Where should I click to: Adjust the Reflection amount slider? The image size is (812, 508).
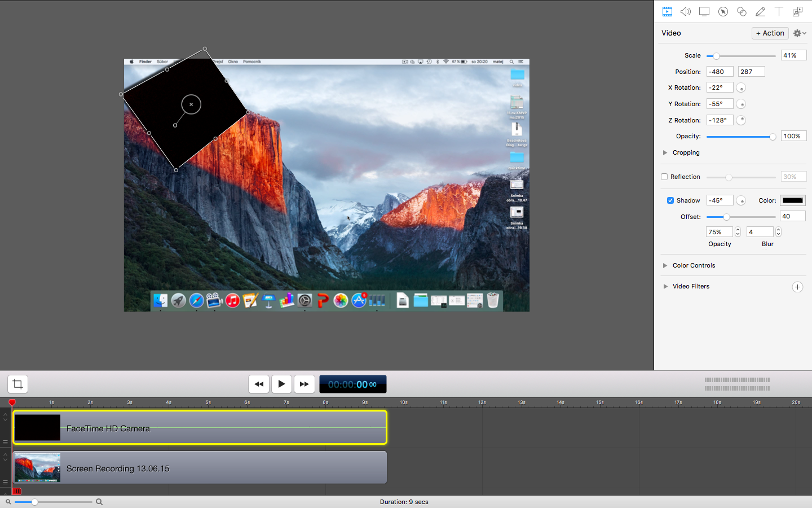(741, 177)
